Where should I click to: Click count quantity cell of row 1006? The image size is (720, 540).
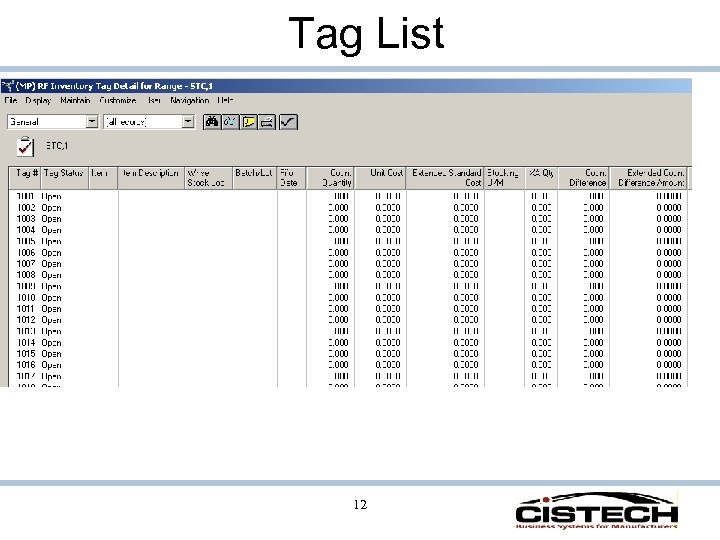point(338,253)
